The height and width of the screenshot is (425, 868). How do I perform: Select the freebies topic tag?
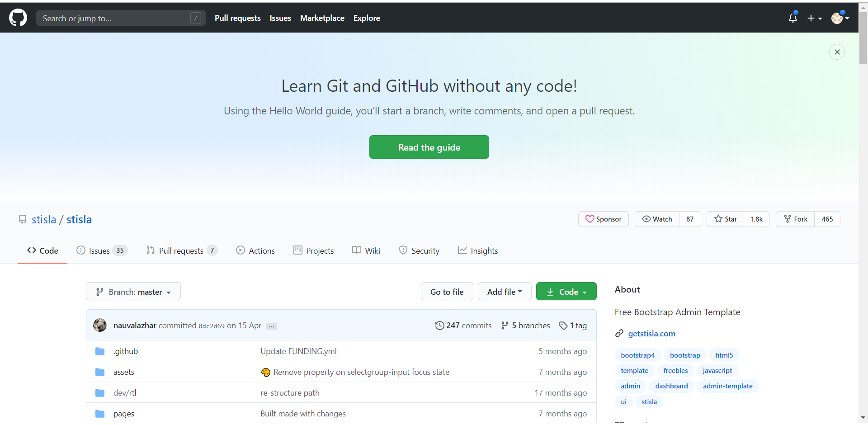675,371
